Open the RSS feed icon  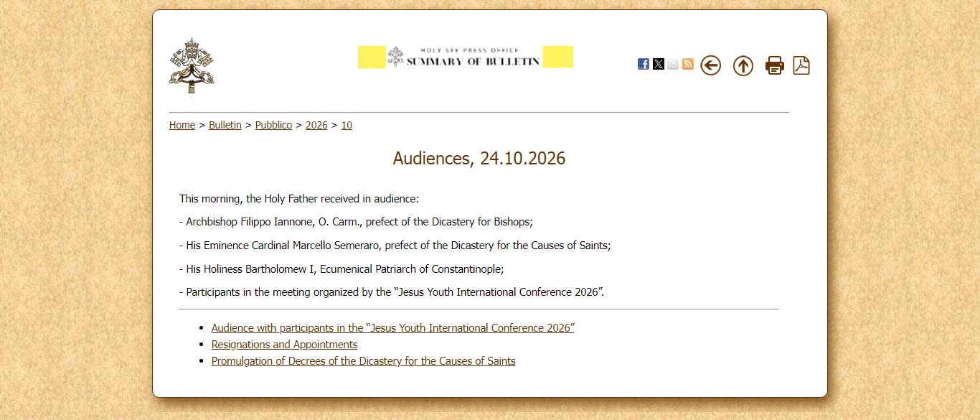coord(688,64)
